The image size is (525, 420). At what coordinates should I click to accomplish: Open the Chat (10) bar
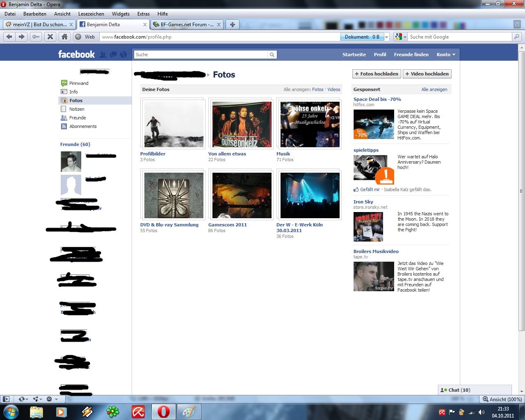[x=475, y=390]
